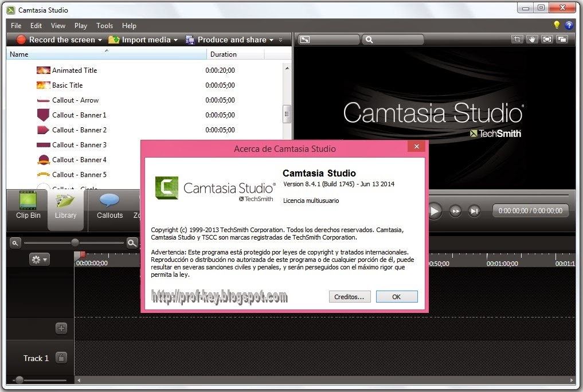This screenshot has height=392, width=583.
Task: Click the Import media button
Action: click(x=139, y=40)
